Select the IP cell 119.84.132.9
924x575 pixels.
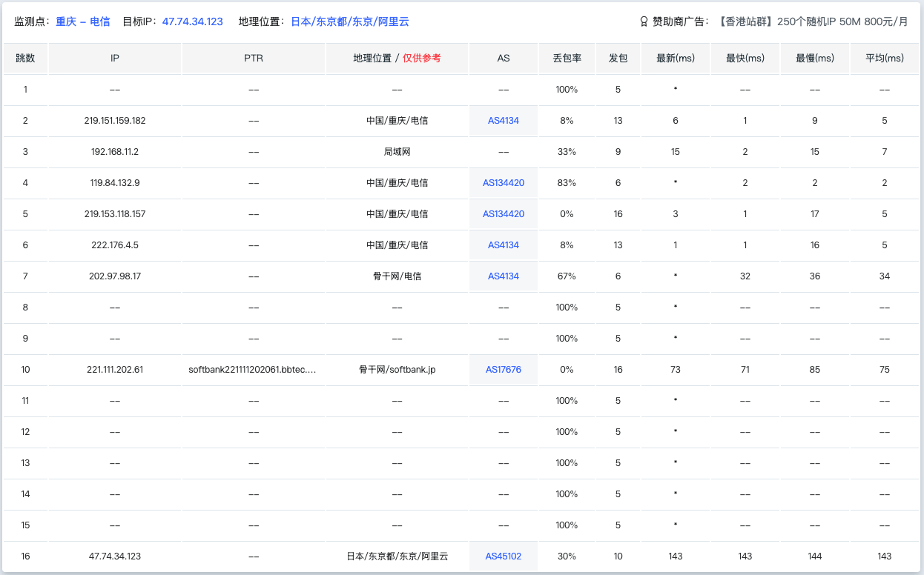click(115, 183)
